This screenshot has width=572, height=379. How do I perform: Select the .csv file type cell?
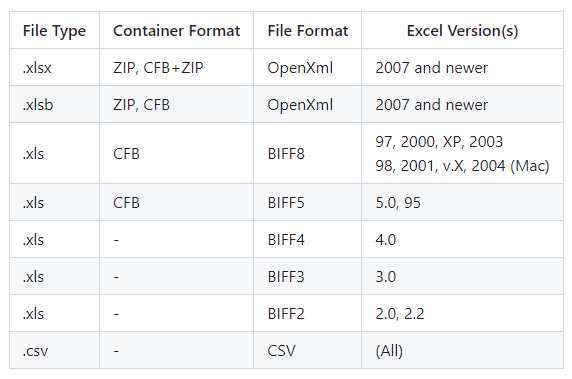[x=54, y=351]
